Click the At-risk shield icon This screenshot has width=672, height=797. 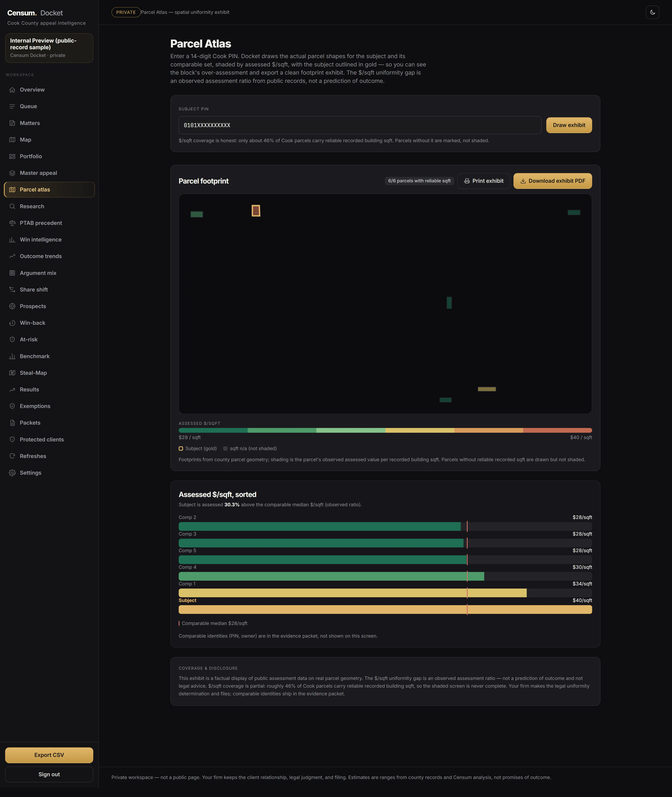coord(12,339)
